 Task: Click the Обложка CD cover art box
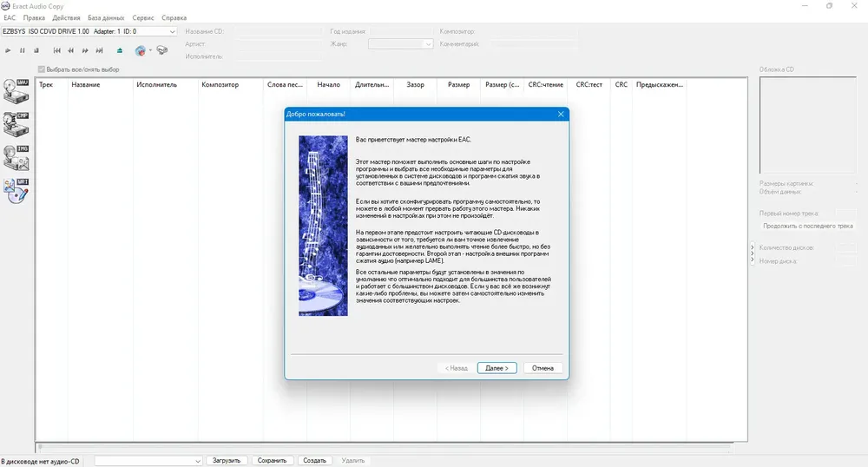[807, 125]
